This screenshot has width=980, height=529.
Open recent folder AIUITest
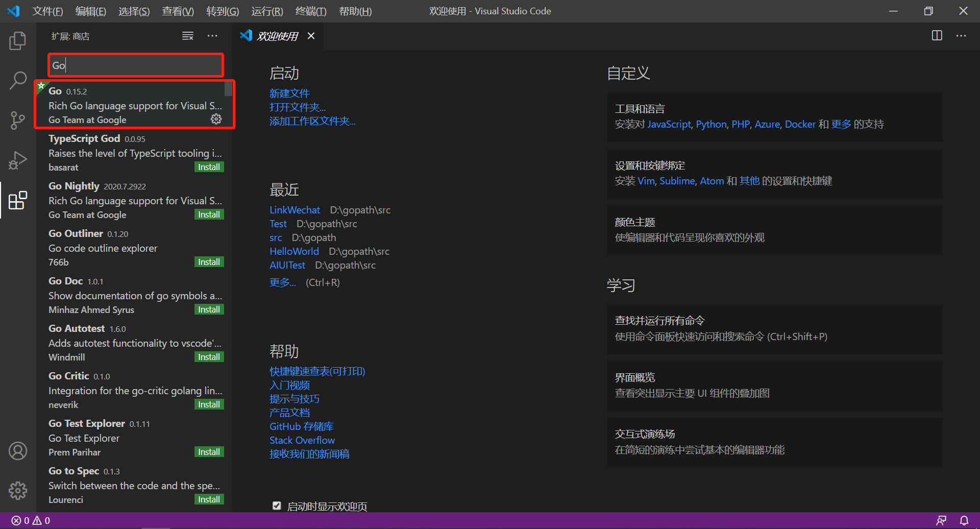coord(287,265)
